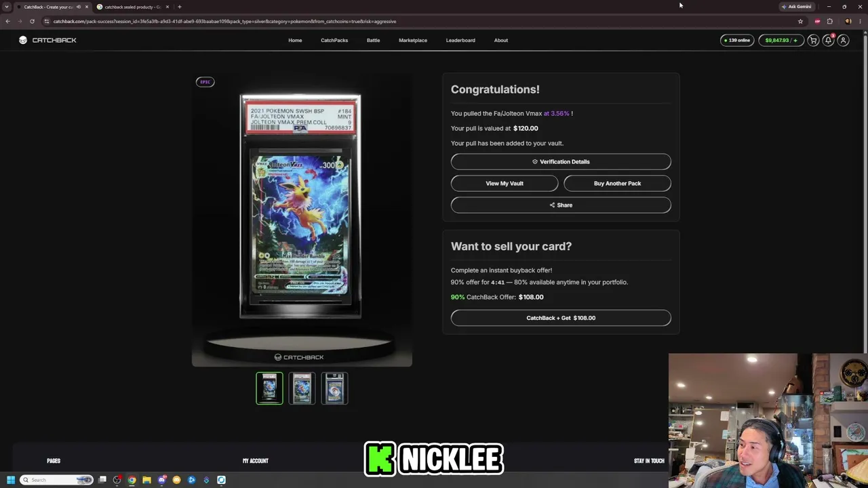Screen dimensions: 868x488
Task: Go forward in browser history
Action: pyautogui.click(x=20, y=21)
